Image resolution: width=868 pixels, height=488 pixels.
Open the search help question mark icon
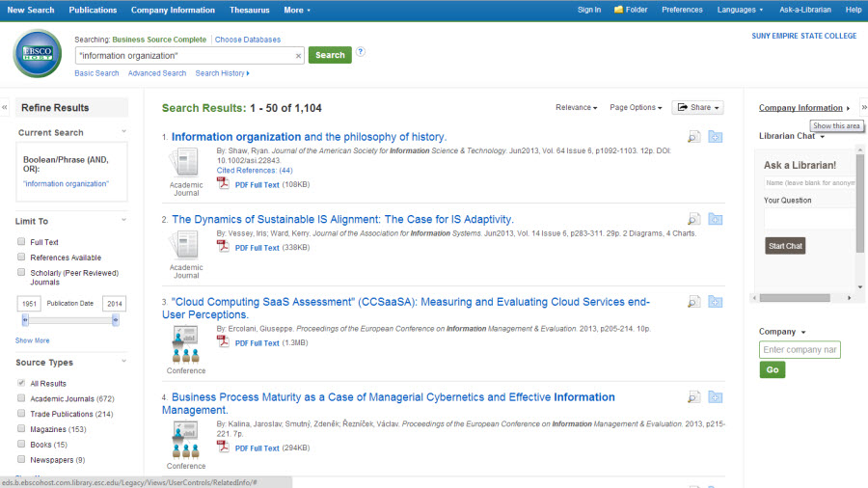click(361, 52)
